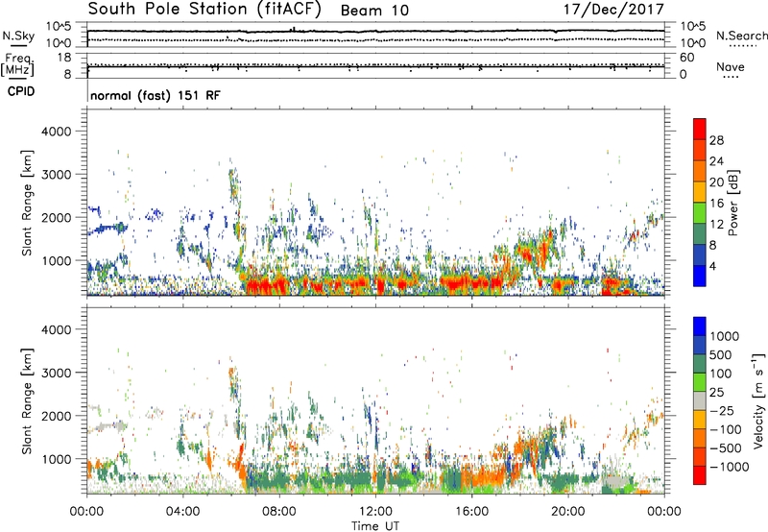
Task: Select the Freq. [MHz] axis label
Action: pyautogui.click(x=17, y=65)
